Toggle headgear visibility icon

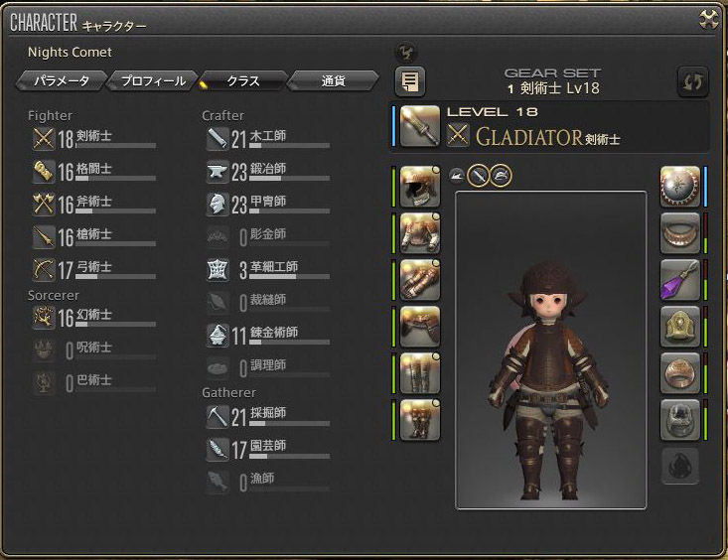pyautogui.click(x=501, y=176)
